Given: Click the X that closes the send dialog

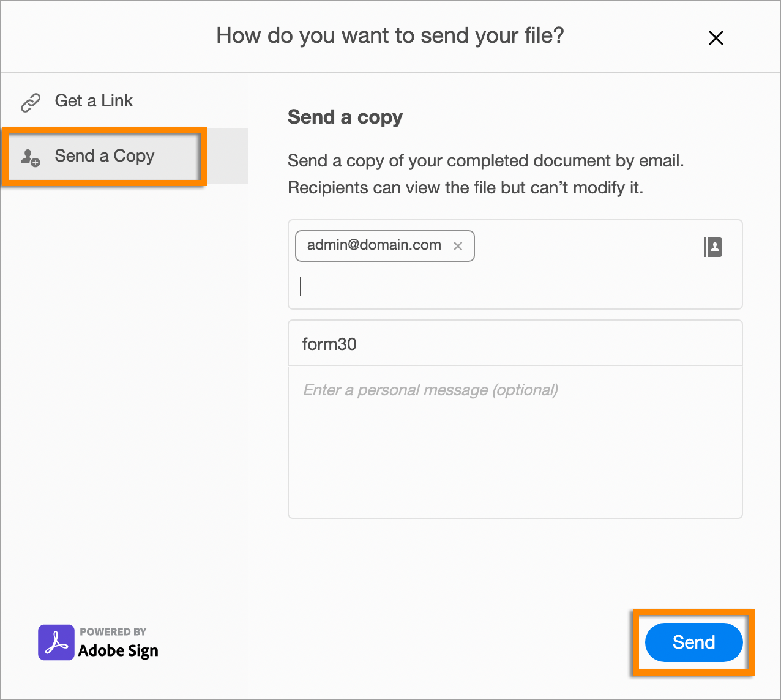Looking at the screenshot, I should (716, 37).
